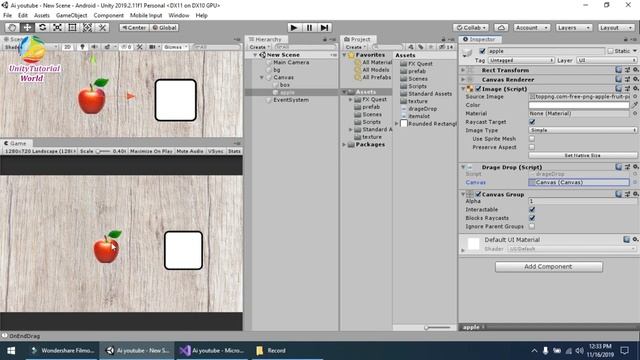Open notification center in taskbar

coord(624,351)
